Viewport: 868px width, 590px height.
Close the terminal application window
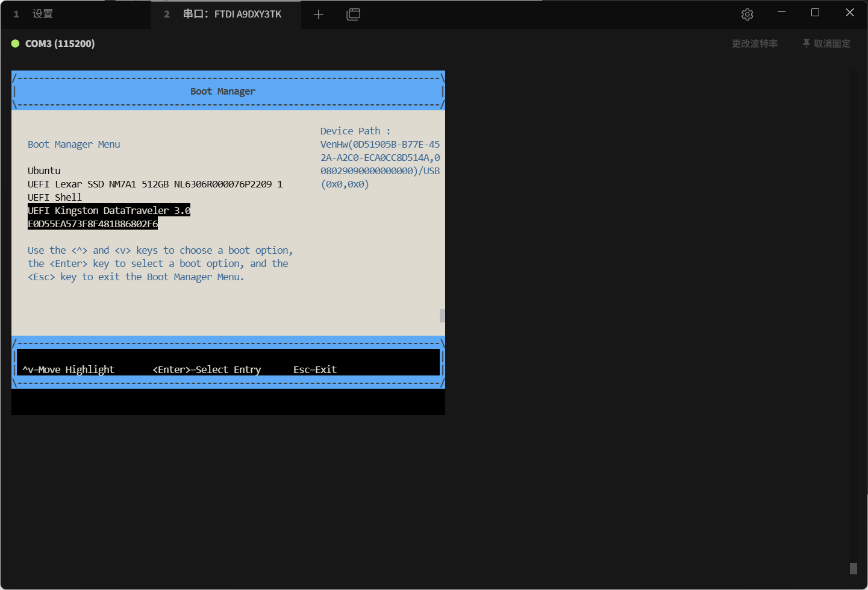click(x=850, y=13)
